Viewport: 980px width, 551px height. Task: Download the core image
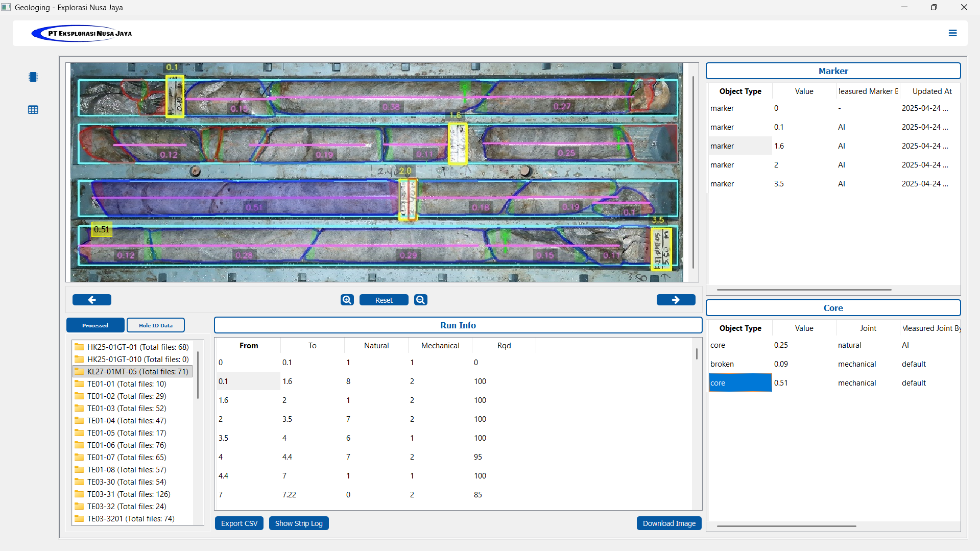click(x=669, y=523)
